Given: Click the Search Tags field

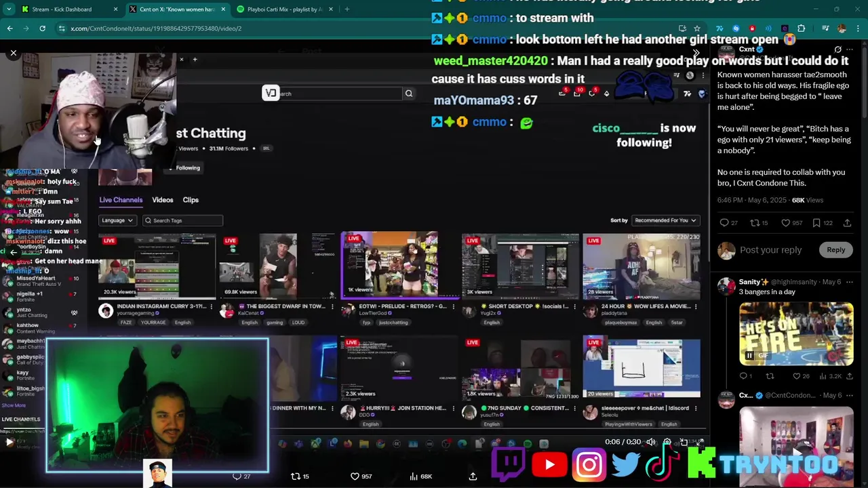Looking at the screenshot, I should click(x=183, y=220).
